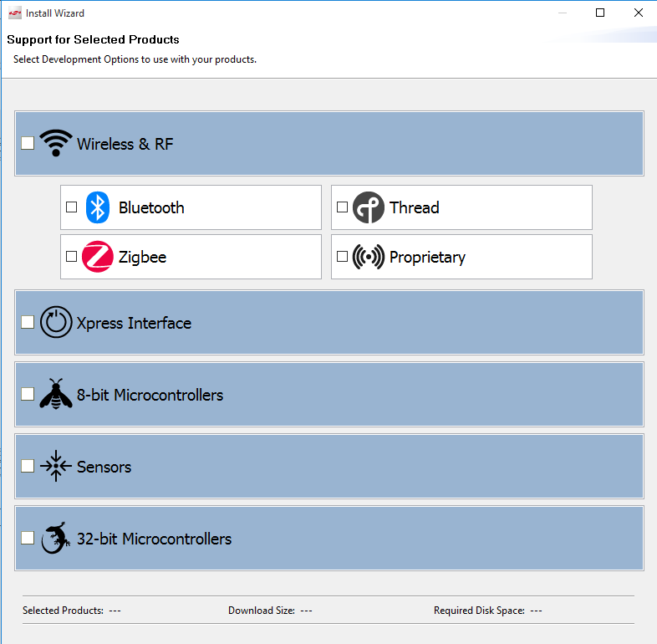
Task: Click the 32-bit Microcontrollers gecko icon
Action: [56, 538]
